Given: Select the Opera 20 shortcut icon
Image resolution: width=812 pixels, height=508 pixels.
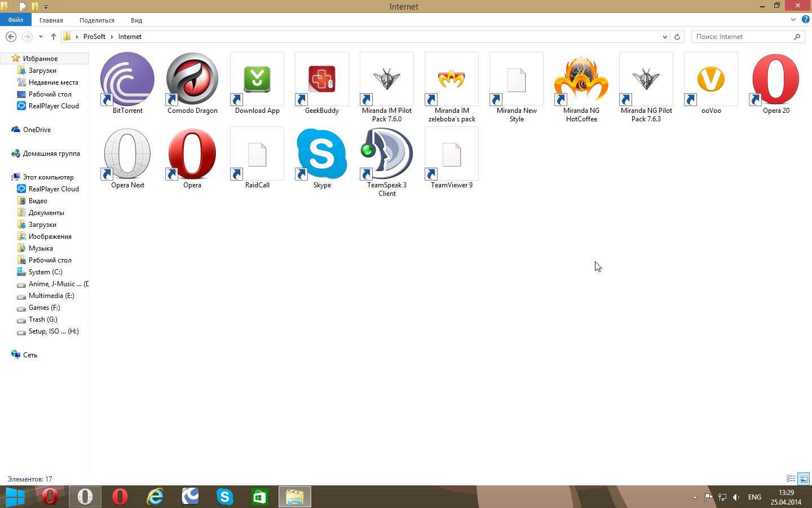Looking at the screenshot, I should 776,79.
